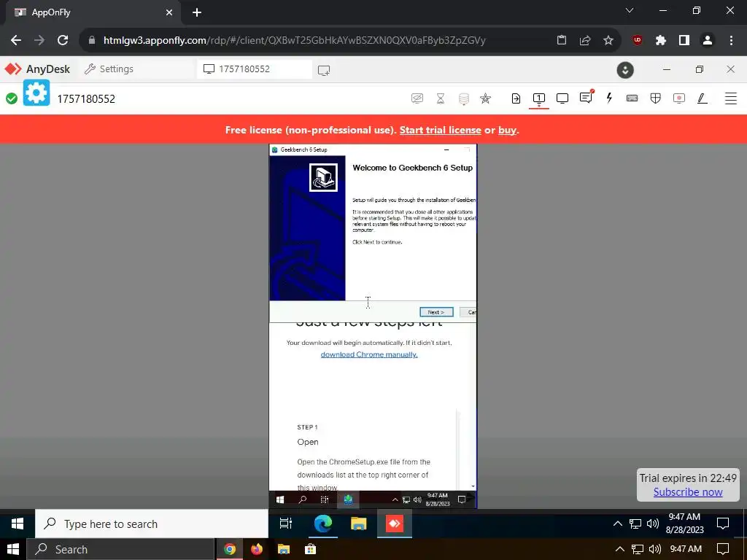Reload the AppOnFly browser page
747x560 pixels.
click(x=63, y=40)
